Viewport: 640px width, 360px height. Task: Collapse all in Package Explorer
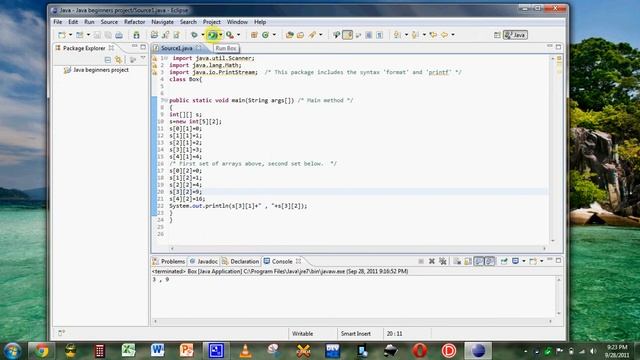[108, 60]
